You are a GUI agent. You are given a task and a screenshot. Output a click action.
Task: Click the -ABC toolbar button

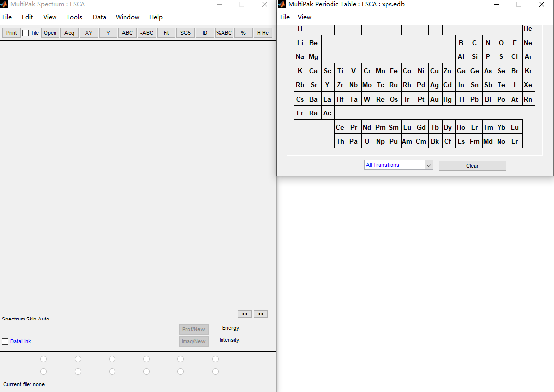[147, 33]
